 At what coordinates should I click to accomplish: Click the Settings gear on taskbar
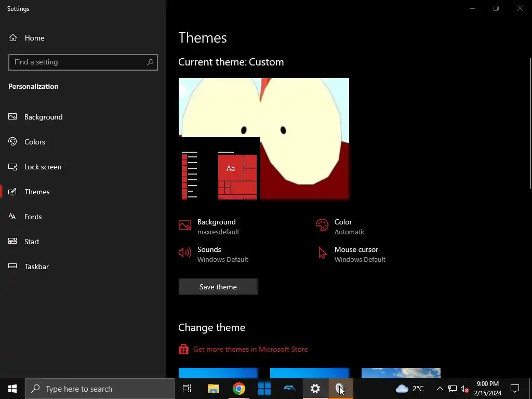315,389
